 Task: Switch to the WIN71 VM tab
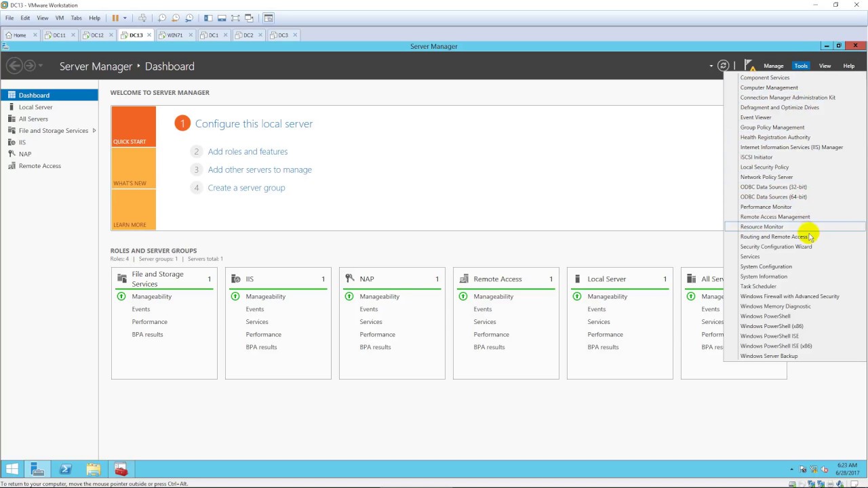(174, 35)
